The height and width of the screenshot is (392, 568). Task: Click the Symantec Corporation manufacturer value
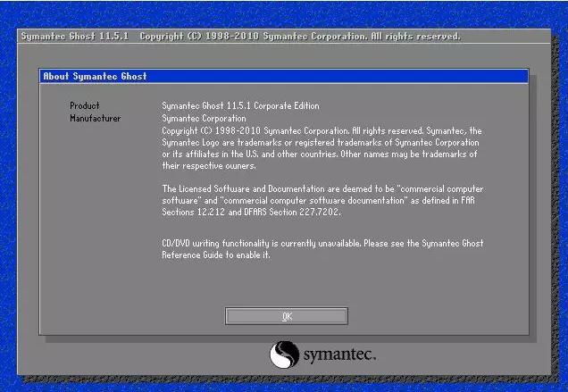(205, 118)
